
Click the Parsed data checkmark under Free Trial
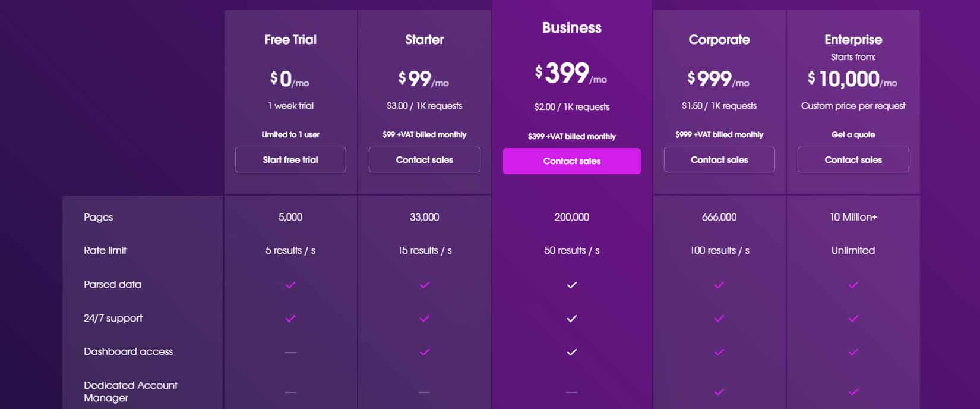point(290,285)
